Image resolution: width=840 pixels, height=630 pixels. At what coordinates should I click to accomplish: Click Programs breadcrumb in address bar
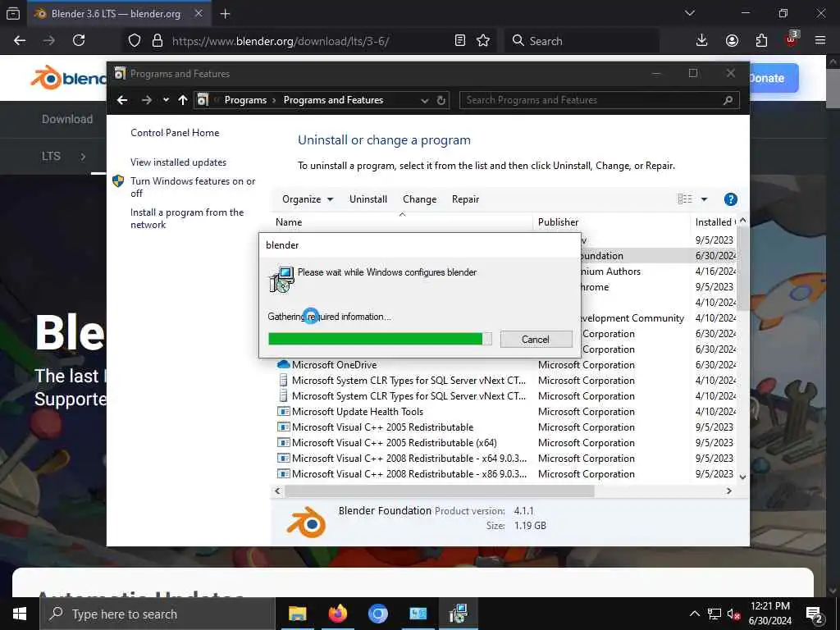(x=245, y=100)
